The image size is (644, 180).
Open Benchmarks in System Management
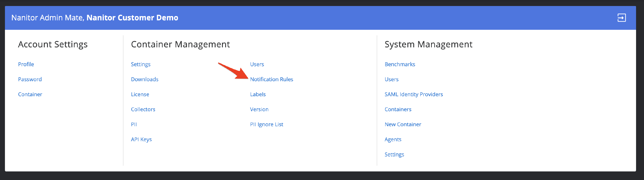coord(399,64)
